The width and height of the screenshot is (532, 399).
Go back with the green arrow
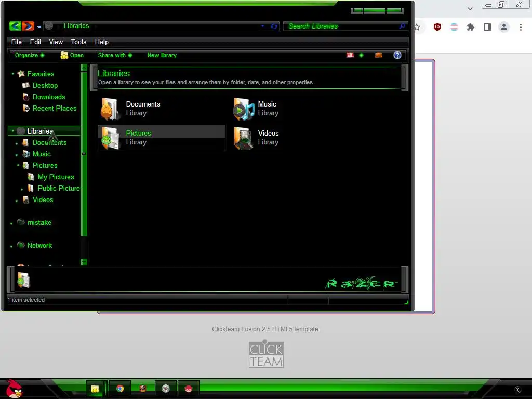click(x=15, y=26)
